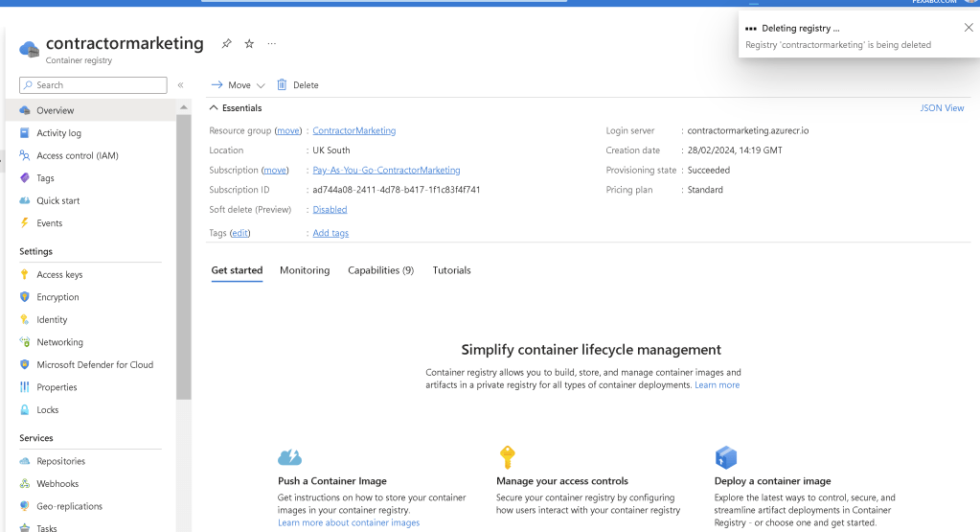Dismiss the Deleting registry notification
980x532 pixels.
tap(969, 28)
